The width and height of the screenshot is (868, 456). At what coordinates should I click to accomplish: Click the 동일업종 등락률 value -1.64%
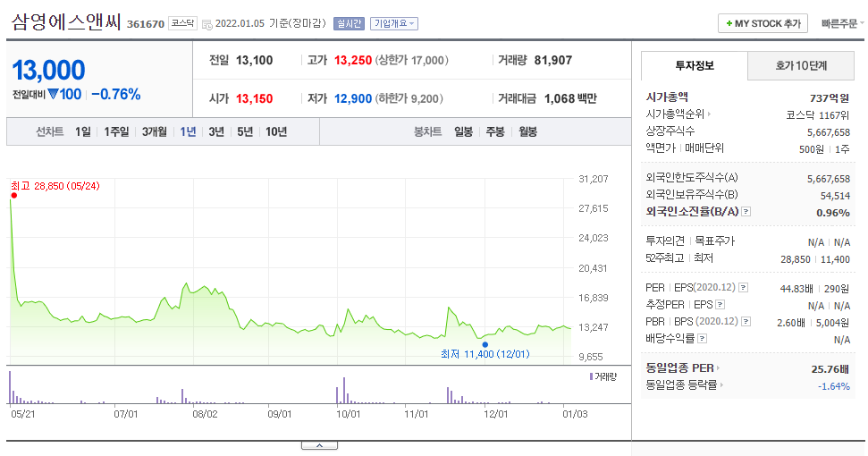834,386
